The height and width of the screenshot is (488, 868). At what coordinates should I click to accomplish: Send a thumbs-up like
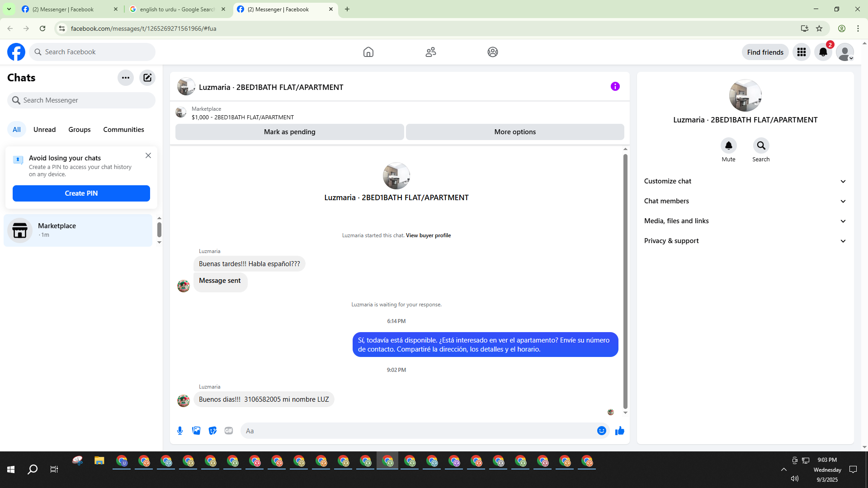coord(620,431)
